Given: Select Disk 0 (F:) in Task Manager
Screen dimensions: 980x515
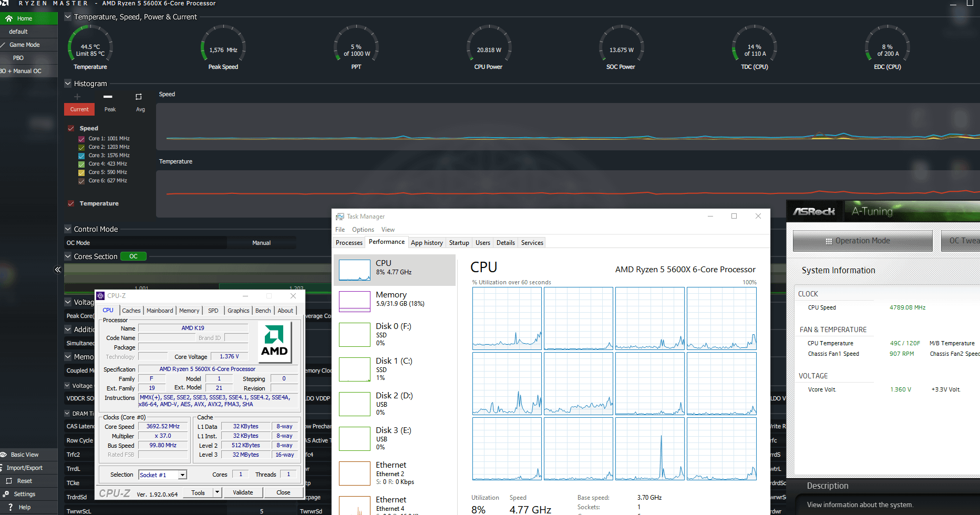Looking at the screenshot, I should (x=395, y=335).
